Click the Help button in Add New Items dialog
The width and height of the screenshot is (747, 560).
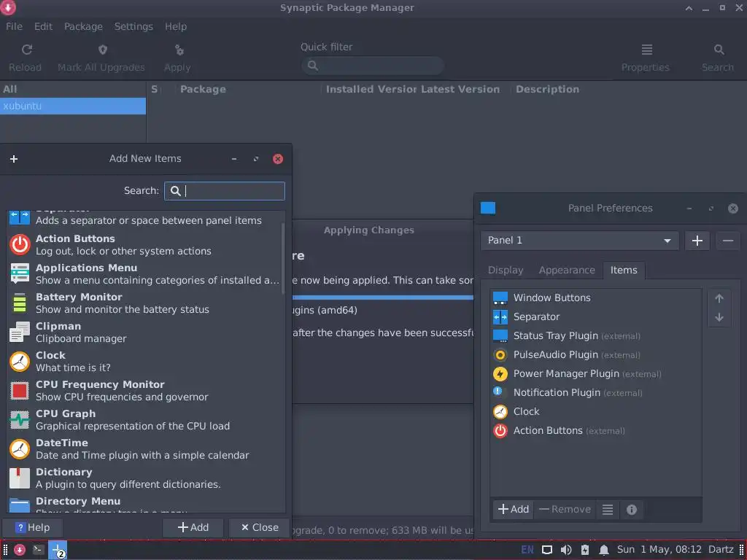click(x=32, y=528)
